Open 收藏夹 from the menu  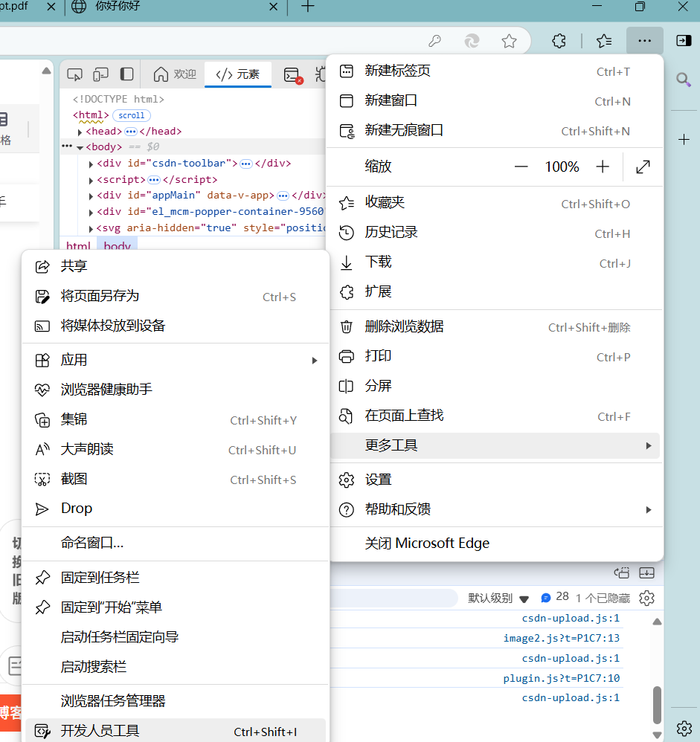(495, 203)
